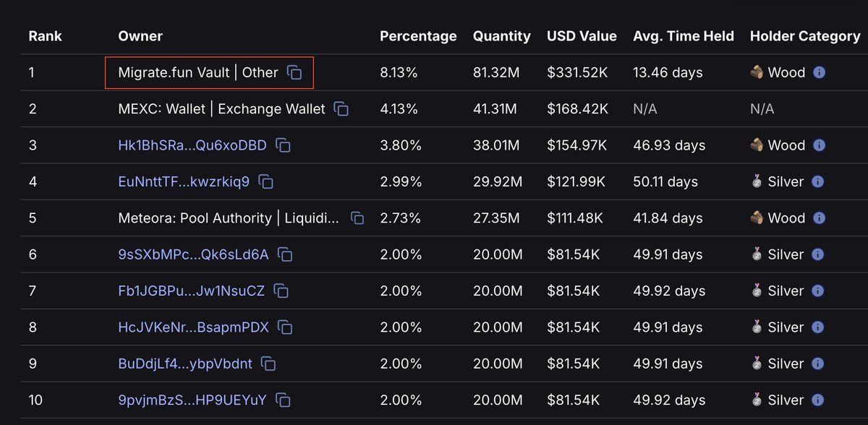Sort by USD Value column header

[582, 36]
